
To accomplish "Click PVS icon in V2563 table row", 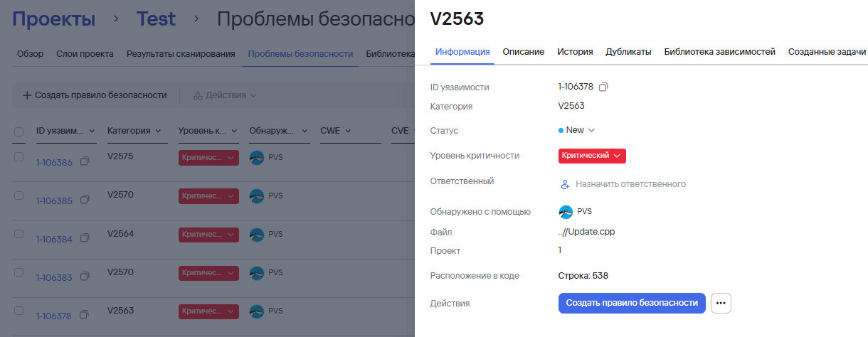I will tap(257, 311).
